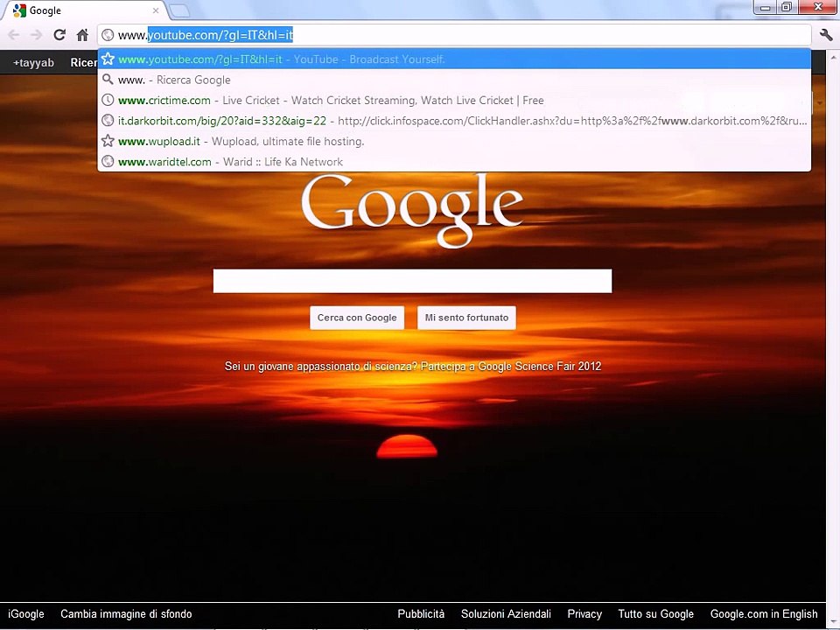Viewport: 840px width, 630px height.
Task: Open the Privacy link
Action: click(x=584, y=614)
